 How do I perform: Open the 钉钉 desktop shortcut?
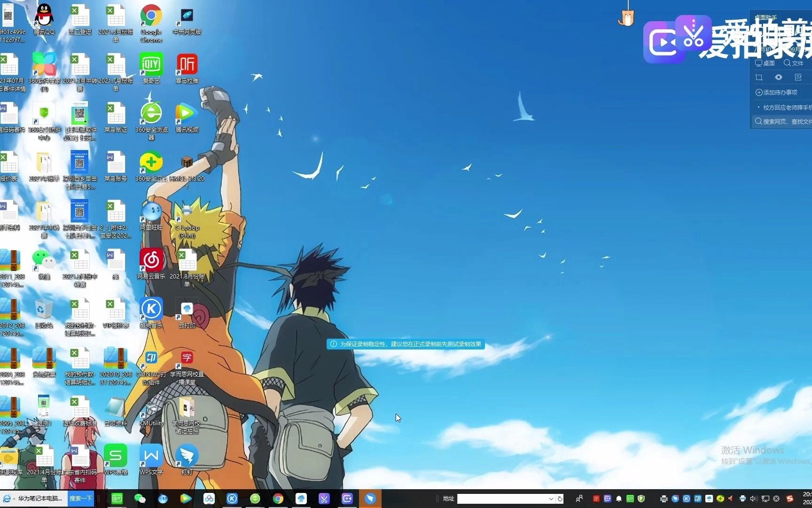187,460
